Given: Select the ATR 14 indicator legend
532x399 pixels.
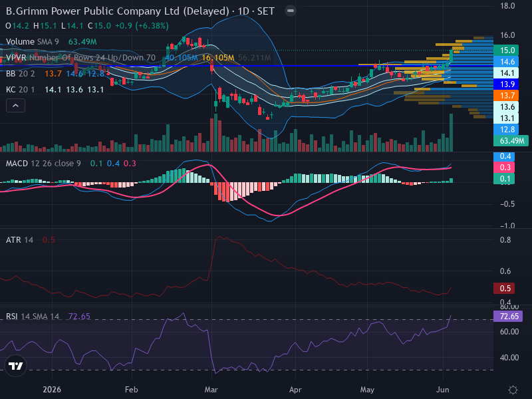Looking at the screenshot, I should [x=20, y=240].
